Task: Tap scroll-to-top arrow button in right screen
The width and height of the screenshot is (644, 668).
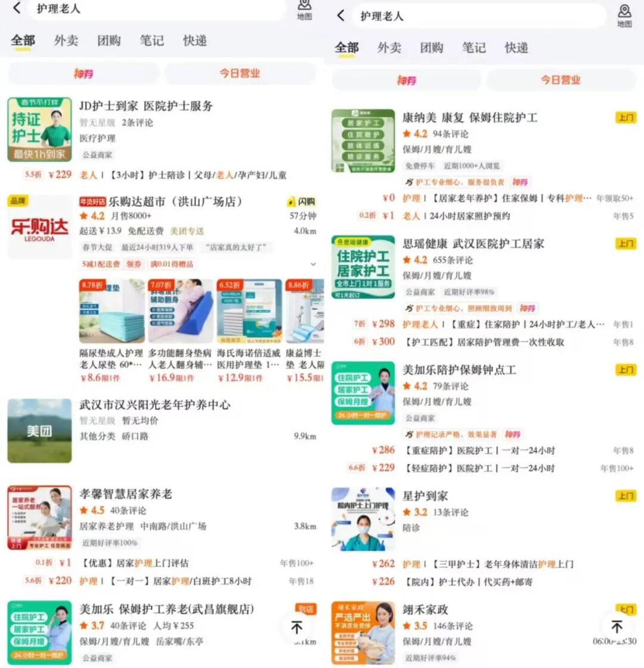Action: [x=617, y=626]
